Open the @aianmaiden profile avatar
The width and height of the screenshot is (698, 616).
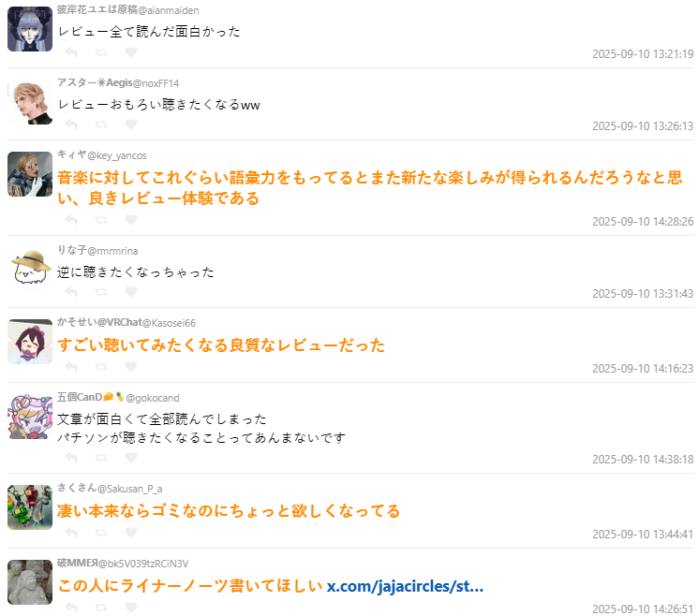(30, 29)
